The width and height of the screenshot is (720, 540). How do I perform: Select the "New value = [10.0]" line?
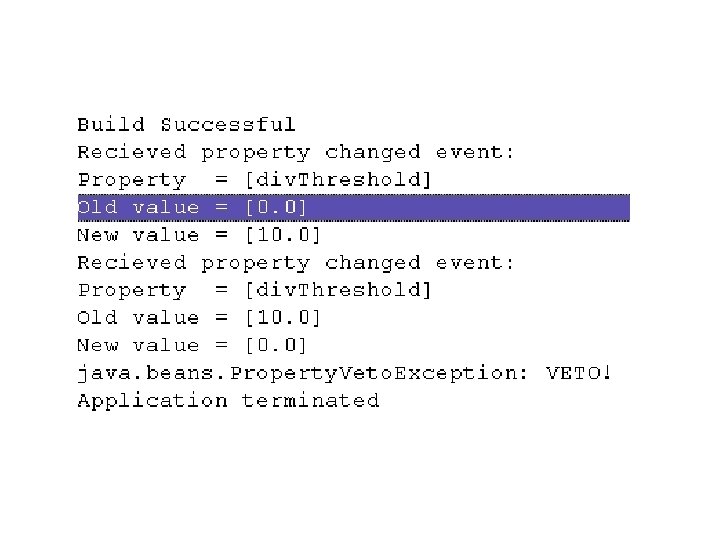point(199,235)
